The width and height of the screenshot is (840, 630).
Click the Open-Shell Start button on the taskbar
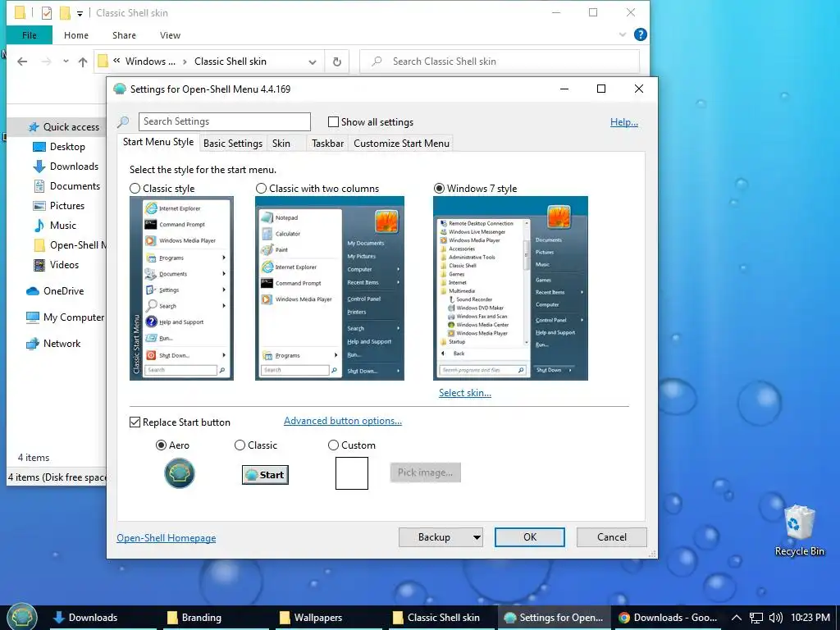pyautogui.click(x=21, y=616)
